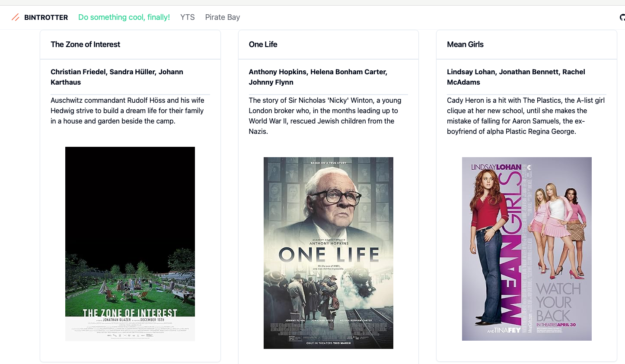The height and width of the screenshot is (364, 625).
Task: Open The Zone of Interest poster image
Action: tap(130, 244)
